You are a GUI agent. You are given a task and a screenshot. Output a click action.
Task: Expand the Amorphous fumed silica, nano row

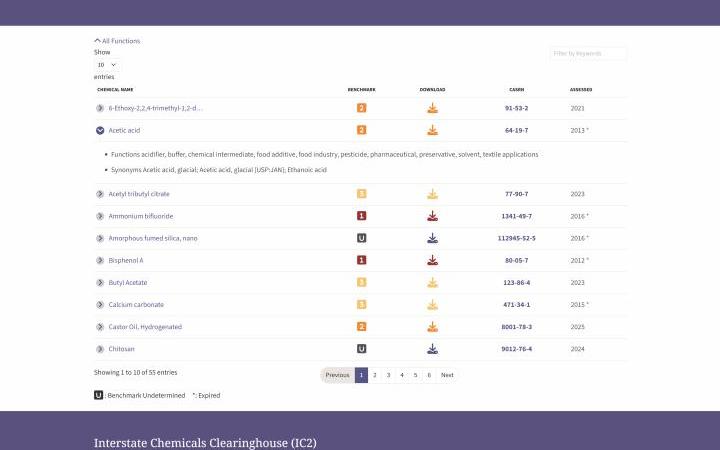pyautogui.click(x=100, y=238)
